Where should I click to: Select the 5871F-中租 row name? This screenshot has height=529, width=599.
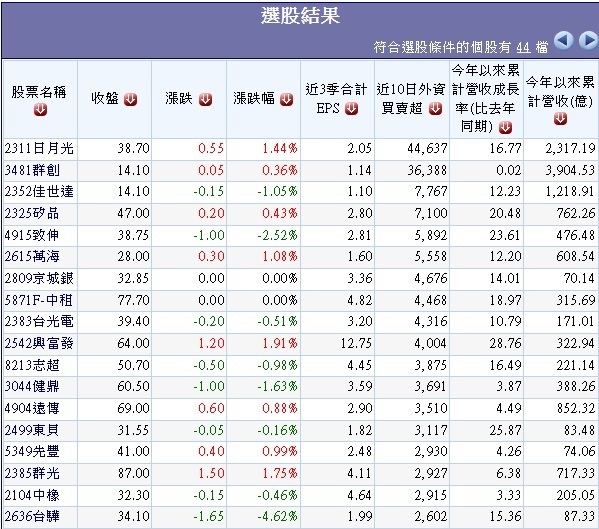point(39,300)
